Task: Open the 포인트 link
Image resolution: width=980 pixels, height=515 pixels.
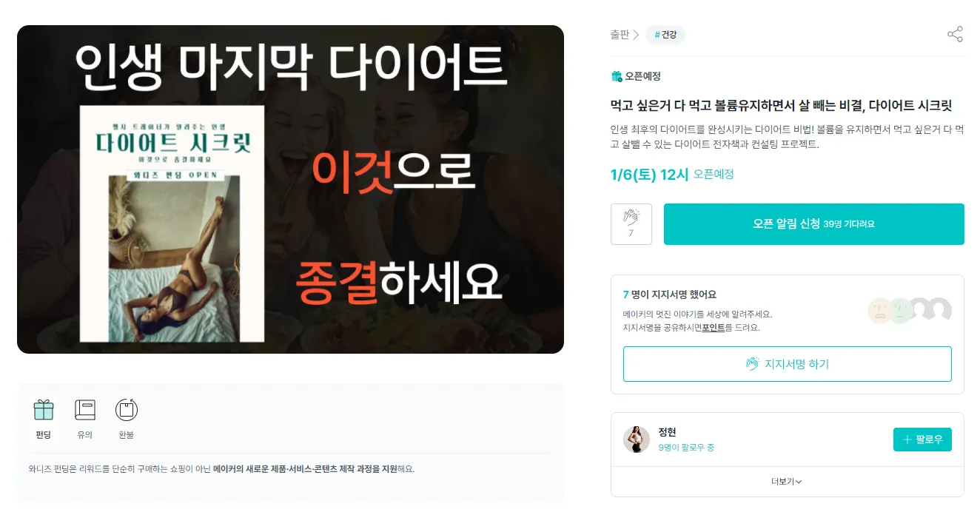Action: (714, 328)
